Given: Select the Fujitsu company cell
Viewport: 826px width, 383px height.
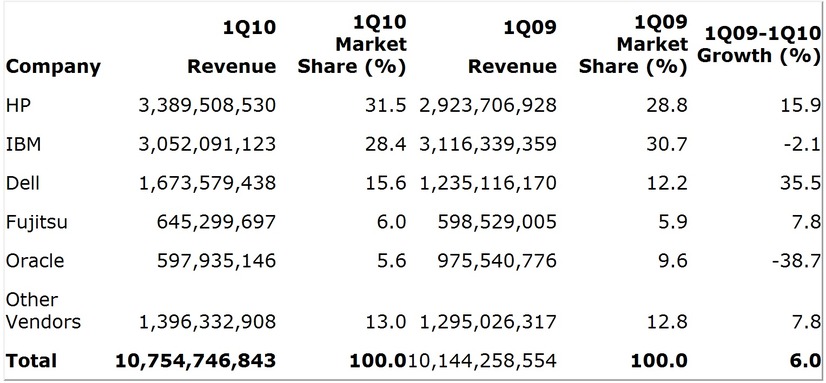Looking at the screenshot, I should pos(36,222).
